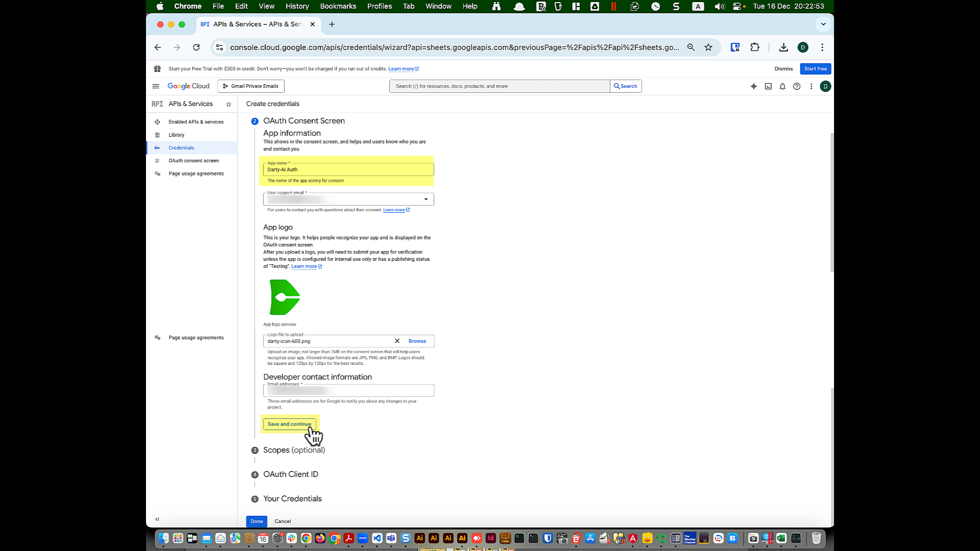The width and height of the screenshot is (980, 551).
Task: Open the OAuth consent screen section
Action: pyautogui.click(x=193, y=161)
